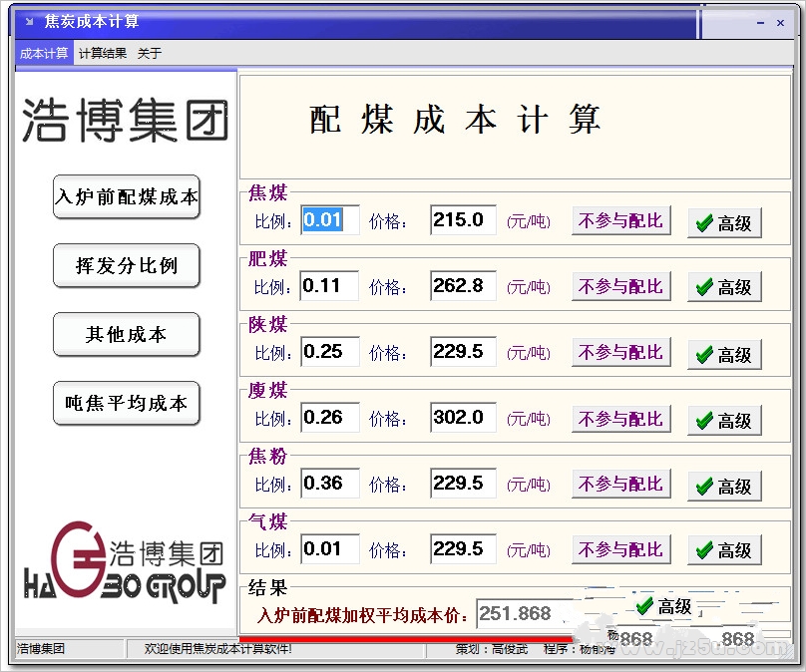Image resolution: width=806 pixels, height=672 pixels.
Task: Click the 气煤 比例 field showing 0.01
Action: tap(330, 548)
